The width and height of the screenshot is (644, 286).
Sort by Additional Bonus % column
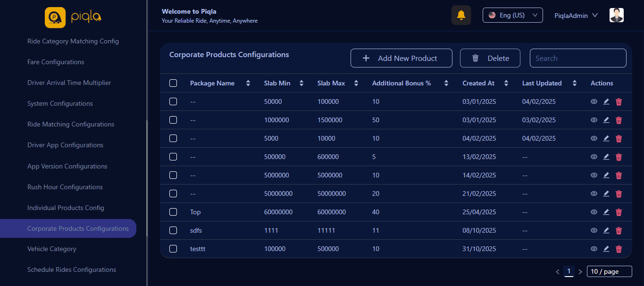(446, 83)
